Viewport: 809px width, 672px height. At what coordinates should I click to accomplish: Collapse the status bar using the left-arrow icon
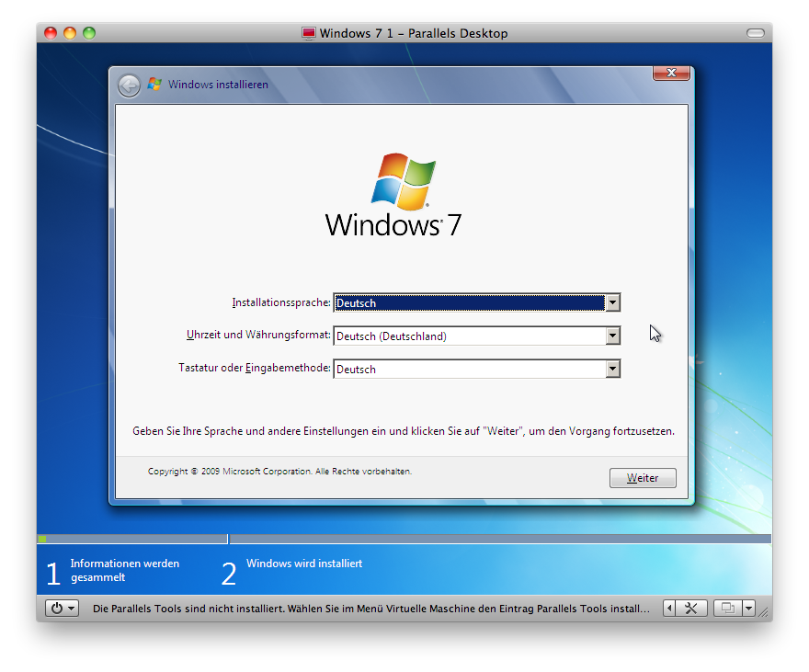(x=668, y=608)
